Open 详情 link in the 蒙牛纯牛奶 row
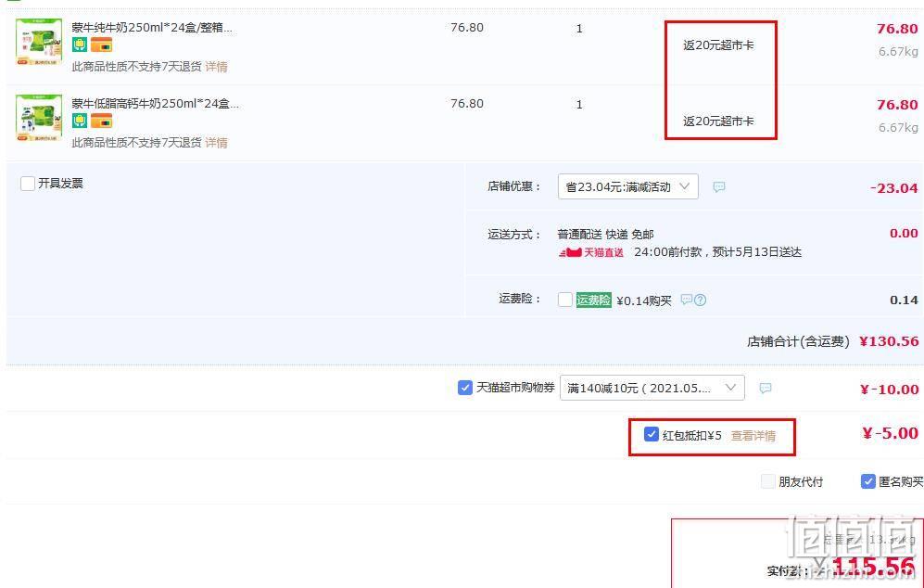This screenshot has width=924, height=588. tap(216, 67)
